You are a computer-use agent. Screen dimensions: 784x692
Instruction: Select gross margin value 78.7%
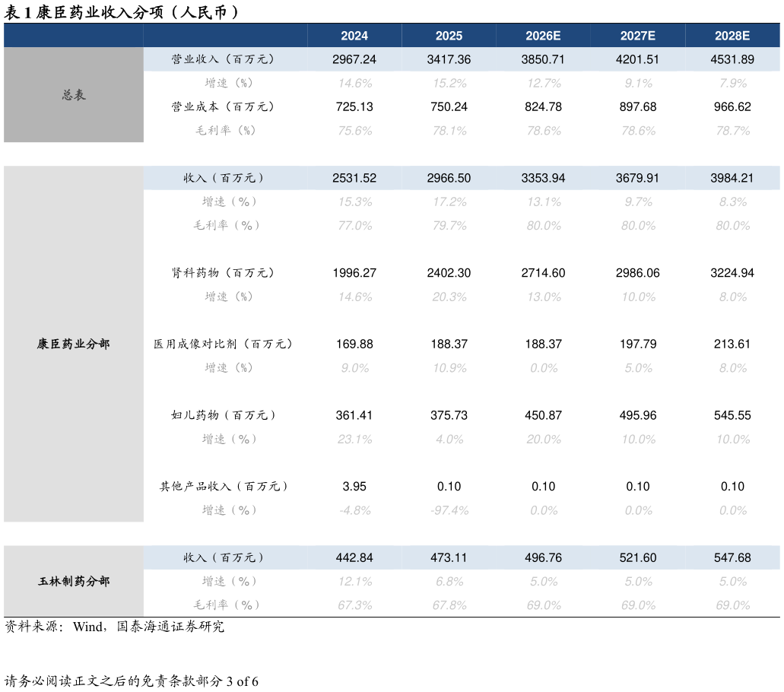coord(733,131)
